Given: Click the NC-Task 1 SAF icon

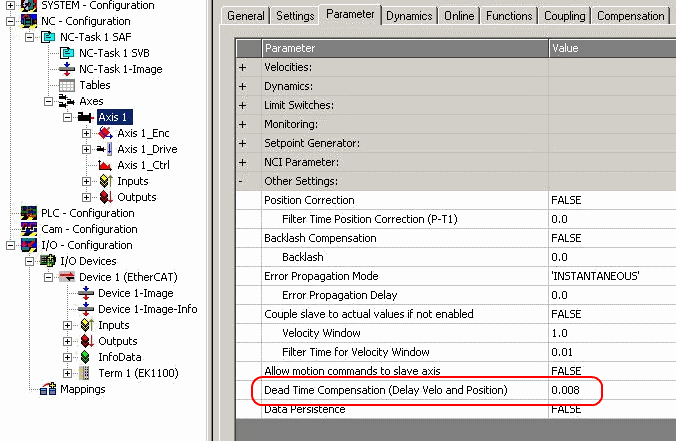Looking at the screenshot, I should click(x=48, y=37).
